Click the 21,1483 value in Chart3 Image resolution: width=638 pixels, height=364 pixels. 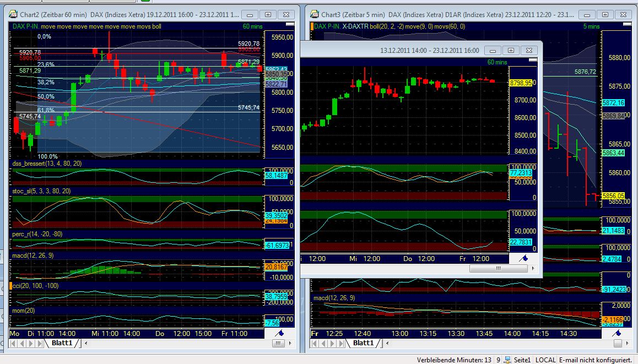click(x=613, y=231)
